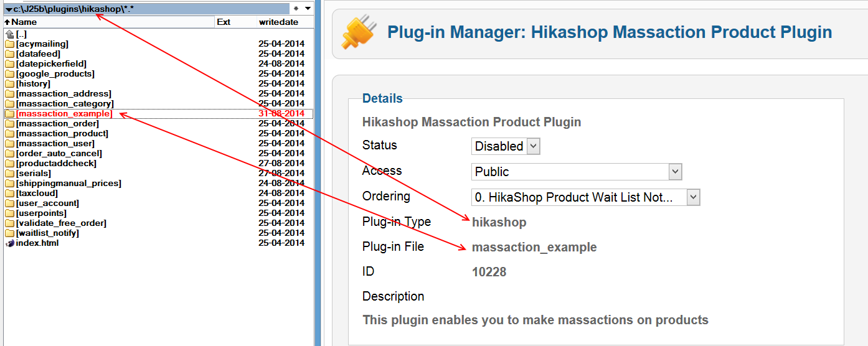Open the Access dropdown showing Public
Viewport: 868px width, 346px height.
577,172
